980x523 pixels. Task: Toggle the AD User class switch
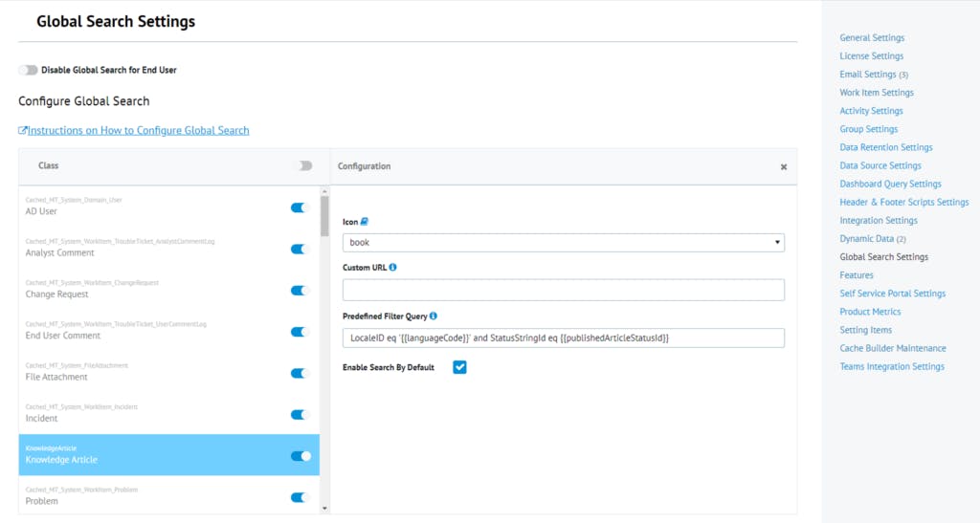click(x=301, y=207)
